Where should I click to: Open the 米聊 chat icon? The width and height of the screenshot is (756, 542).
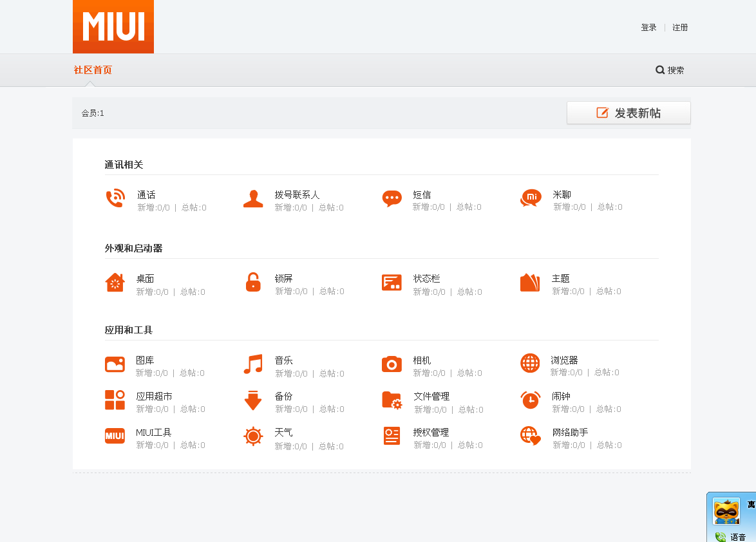click(x=531, y=198)
